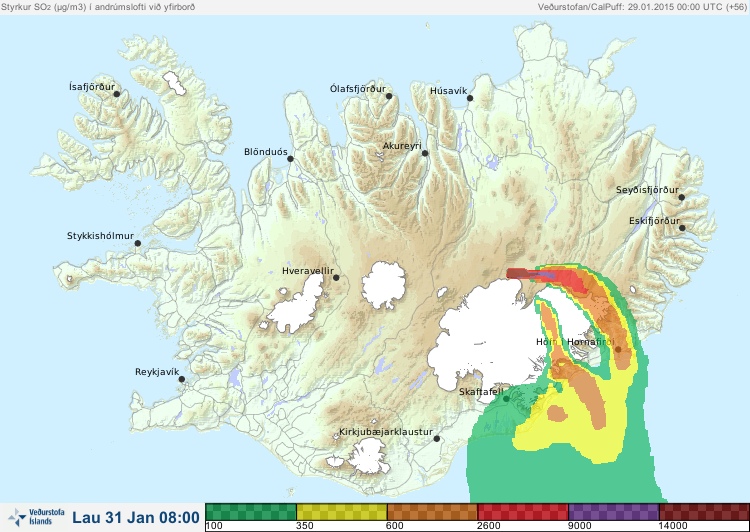Click the Reykjavík city marker dot
Viewport: 750px width, 532px height.
(182, 379)
